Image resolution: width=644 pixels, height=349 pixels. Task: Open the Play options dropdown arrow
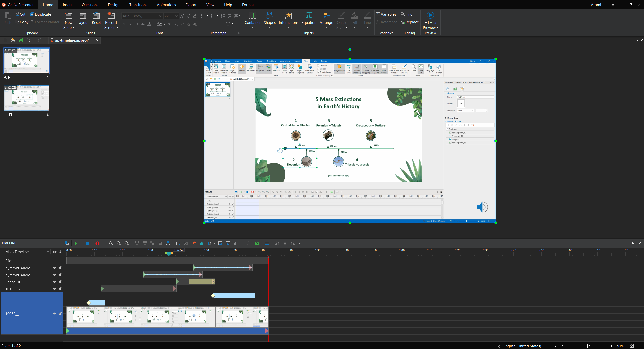point(82,243)
